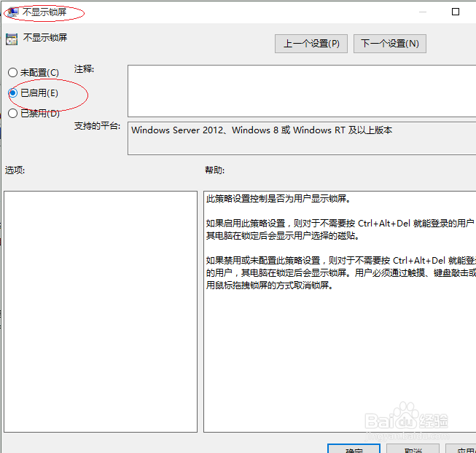
Task: Click the 支持的平台: label
Action: (97, 126)
